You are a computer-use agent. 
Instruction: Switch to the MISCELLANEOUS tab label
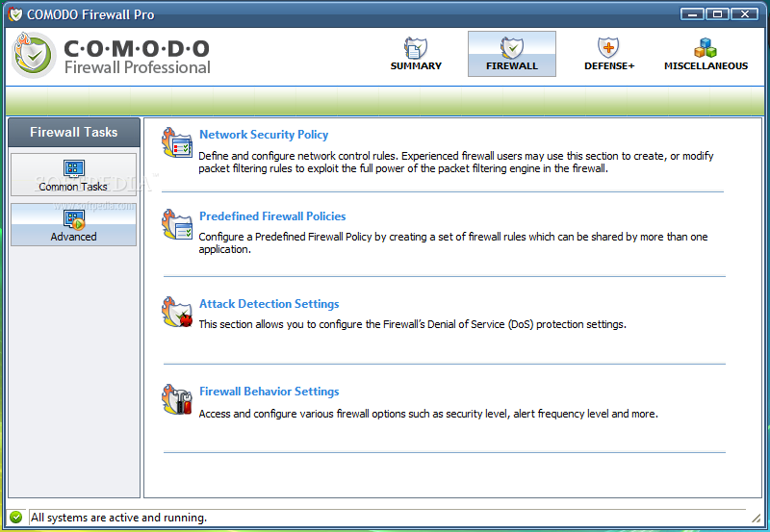tap(706, 65)
